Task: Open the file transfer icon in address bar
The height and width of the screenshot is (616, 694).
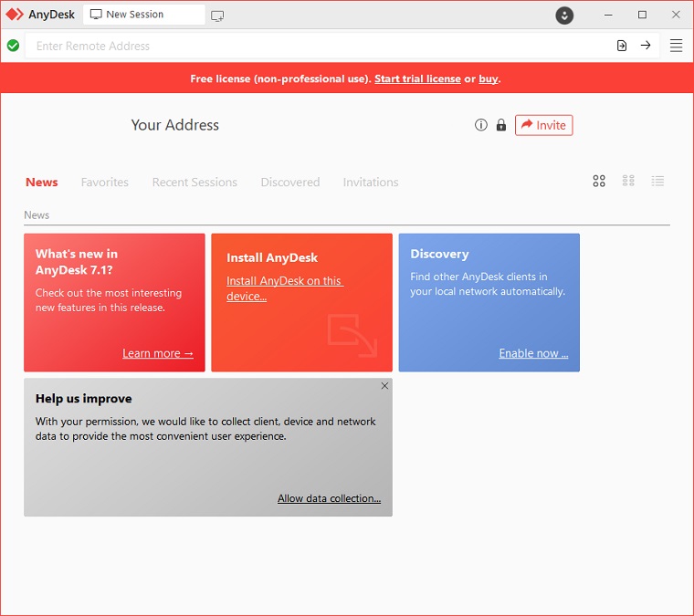Action: point(622,46)
